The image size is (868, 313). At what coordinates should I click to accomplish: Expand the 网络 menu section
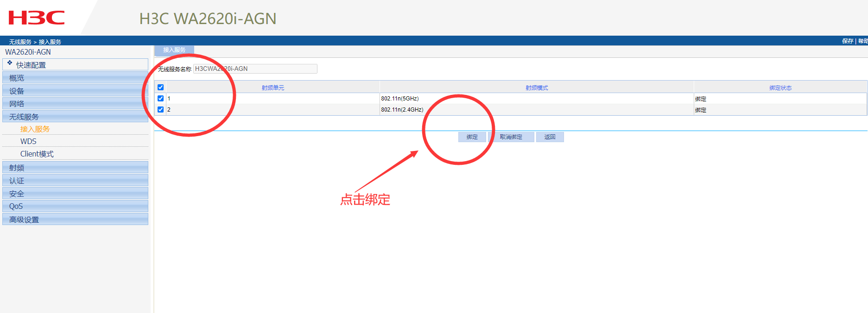pyautogui.click(x=75, y=104)
